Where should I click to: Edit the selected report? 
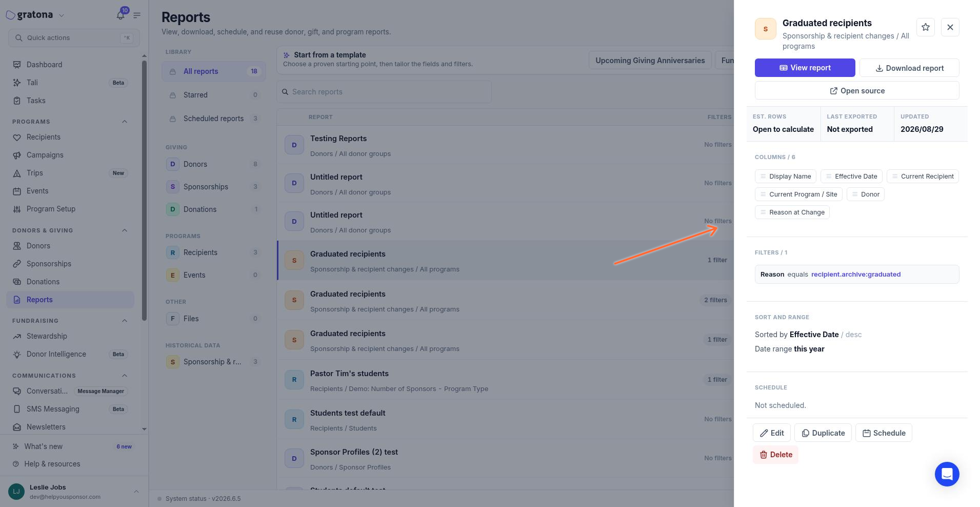tap(772, 433)
